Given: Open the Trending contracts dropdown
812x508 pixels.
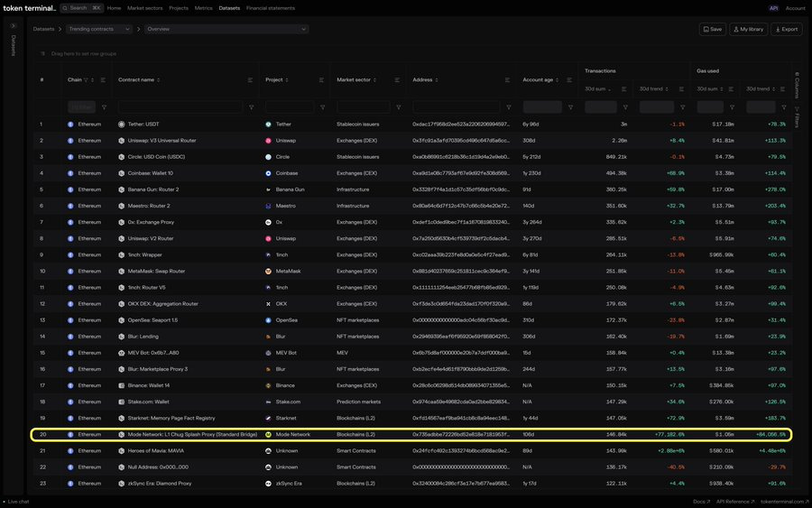Looking at the screenshot, I should 98,29.
